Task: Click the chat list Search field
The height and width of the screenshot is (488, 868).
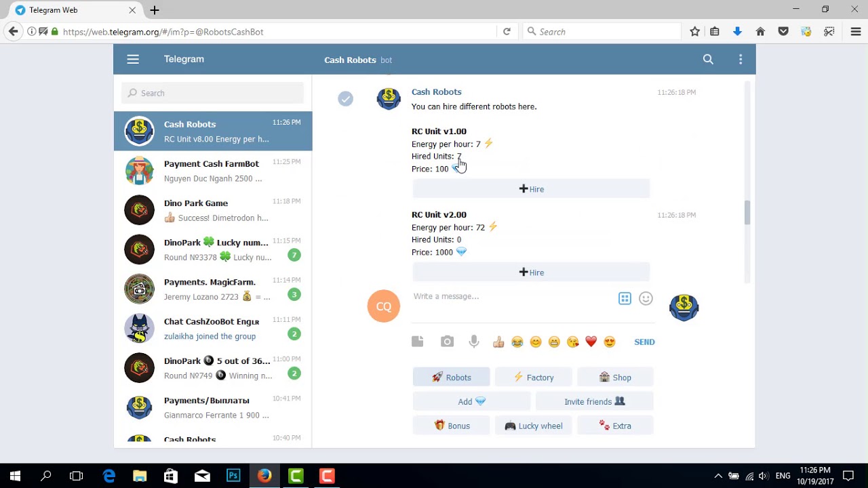Action: click(213, 93)
